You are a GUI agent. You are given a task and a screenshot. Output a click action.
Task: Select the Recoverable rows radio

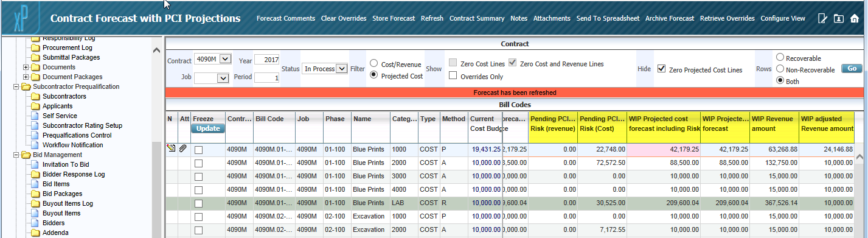780,58
